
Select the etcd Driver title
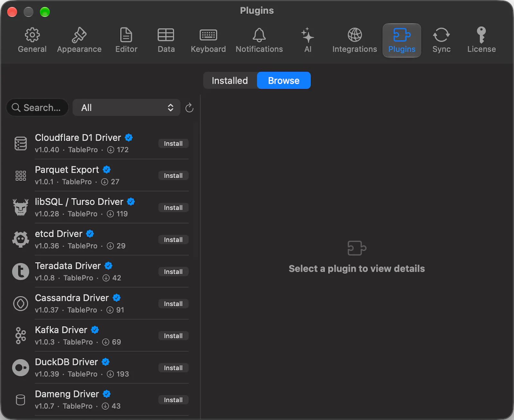pyautogui.click(x=59, y=234)
